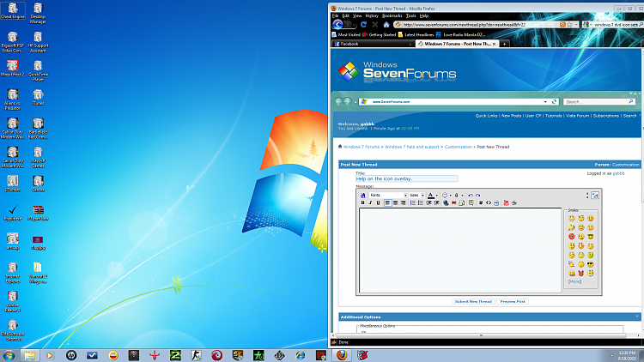Click the text color A swatch
644x362 pixels.
(430, 196)
